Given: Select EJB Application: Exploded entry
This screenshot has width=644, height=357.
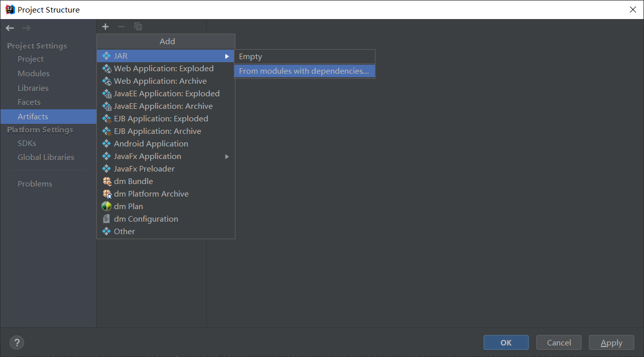Looking at the screenshot, I should click(166, 119).
